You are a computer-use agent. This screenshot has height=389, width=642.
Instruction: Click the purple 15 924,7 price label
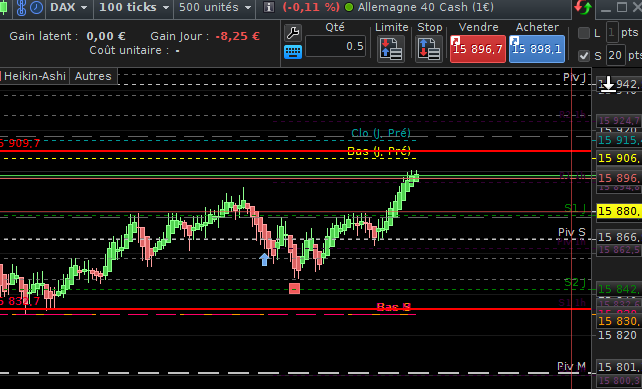click(x=619, y=120)
